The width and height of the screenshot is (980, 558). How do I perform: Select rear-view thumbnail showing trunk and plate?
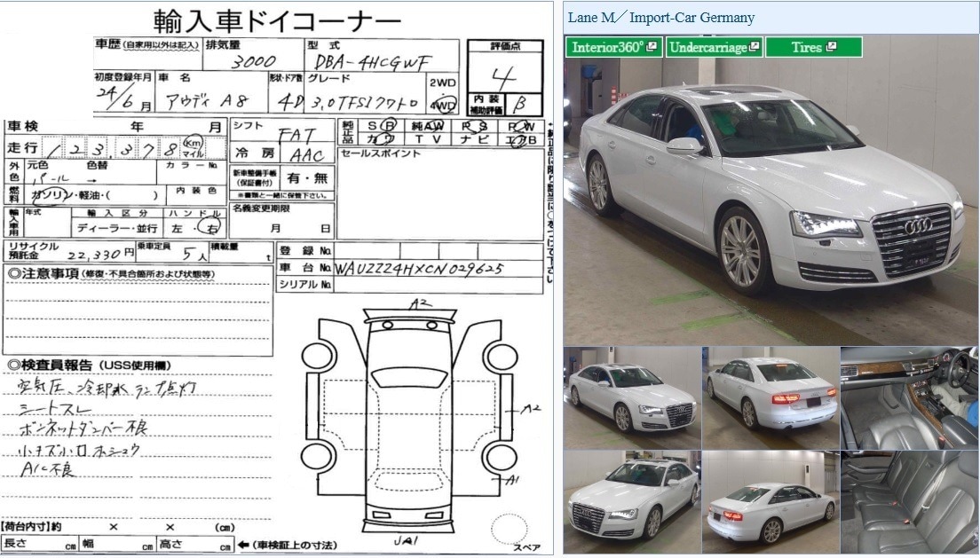pos(771,397)
